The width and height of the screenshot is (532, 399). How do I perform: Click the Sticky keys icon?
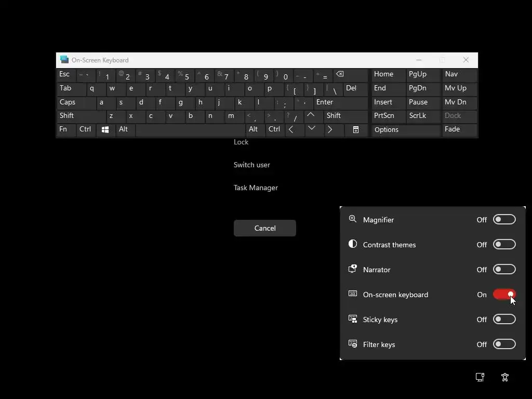(353, 319)
